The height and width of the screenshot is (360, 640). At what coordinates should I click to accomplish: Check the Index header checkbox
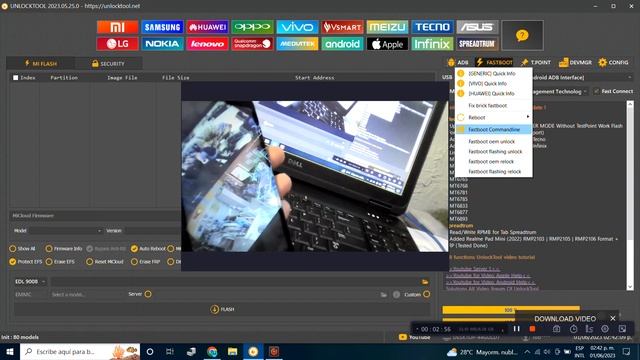(x=16, y=78)
